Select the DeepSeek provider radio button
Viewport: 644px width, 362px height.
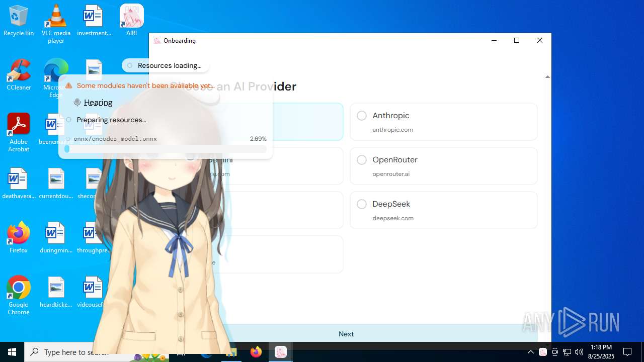[361, 204]
